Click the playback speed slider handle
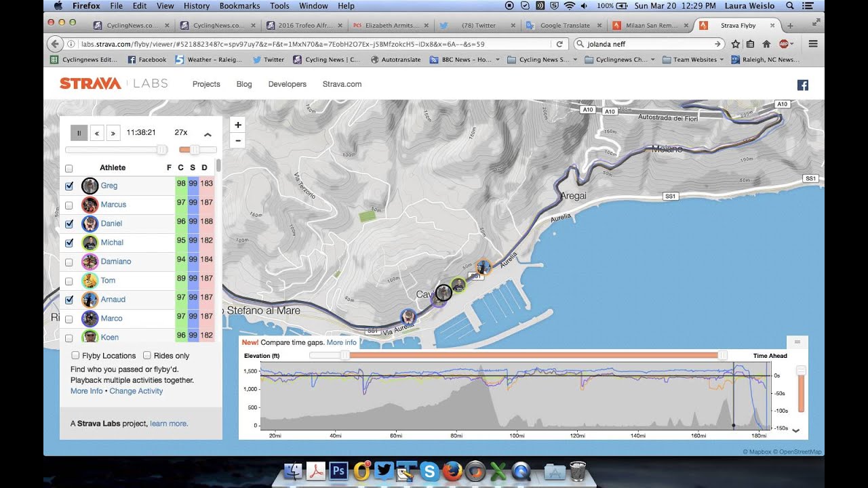868x488 pixels. click(x=195, y=150)
